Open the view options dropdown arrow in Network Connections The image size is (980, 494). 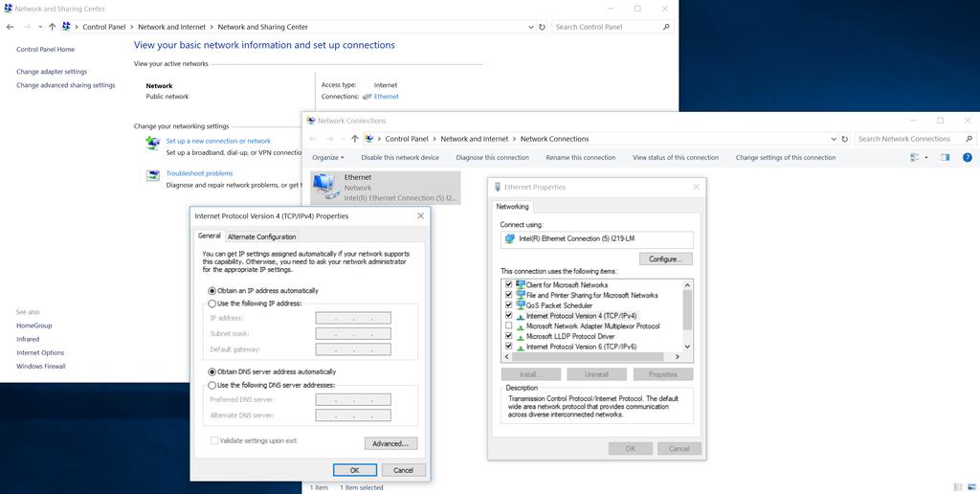pyautogui.click(x=926, y=158)
